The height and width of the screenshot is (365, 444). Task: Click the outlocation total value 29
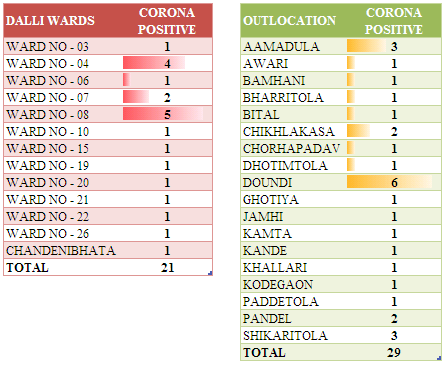coord(394,352)
